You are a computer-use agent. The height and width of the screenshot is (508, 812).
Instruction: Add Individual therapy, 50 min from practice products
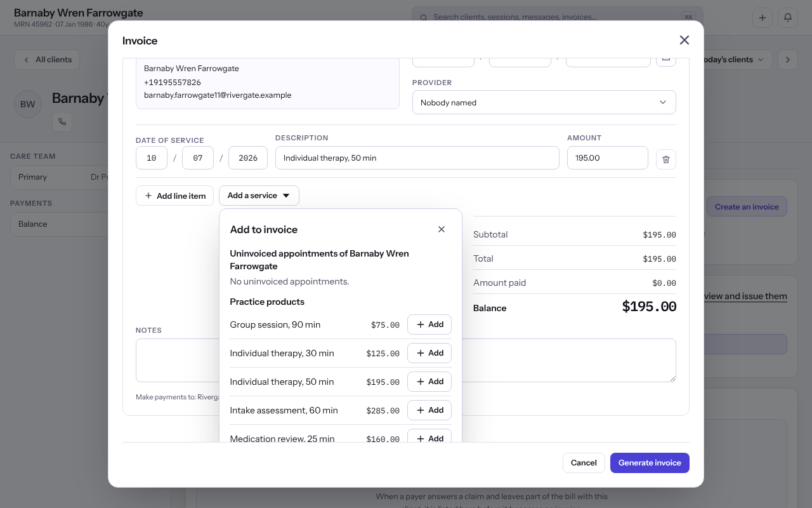point(429,382)
